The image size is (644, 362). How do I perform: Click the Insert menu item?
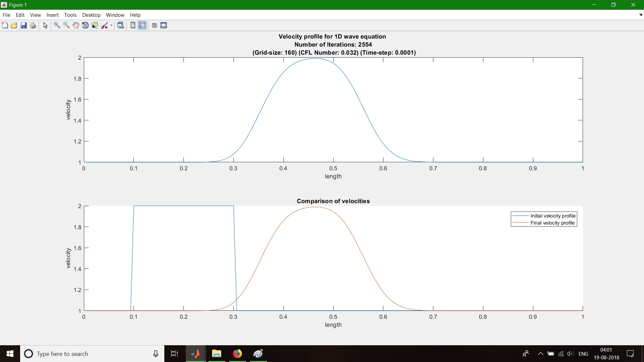53,15
